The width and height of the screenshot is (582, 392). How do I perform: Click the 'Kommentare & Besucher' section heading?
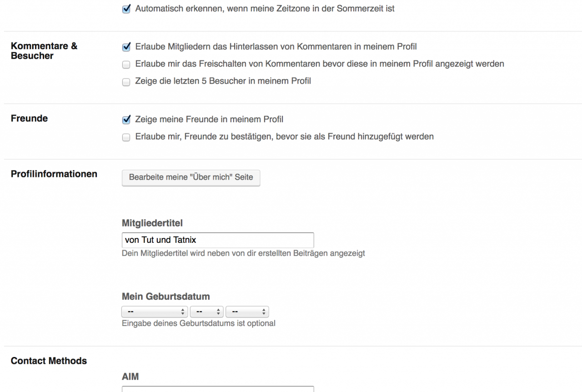click(44, 51)
